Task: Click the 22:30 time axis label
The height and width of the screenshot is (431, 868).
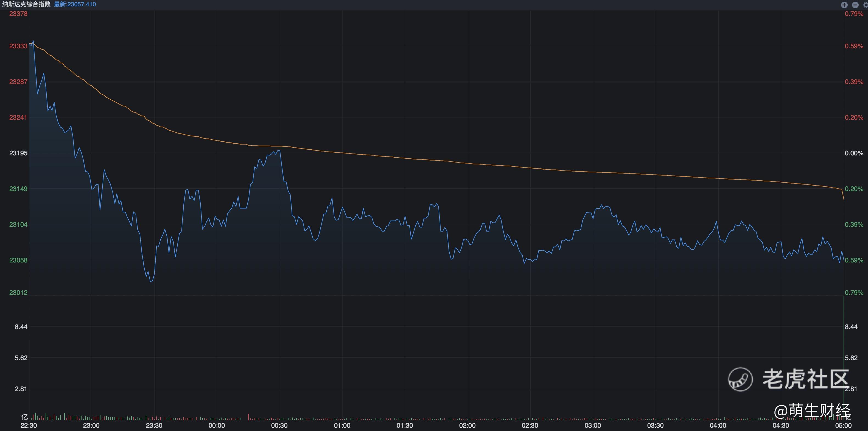Action: [x=29, y=426]
